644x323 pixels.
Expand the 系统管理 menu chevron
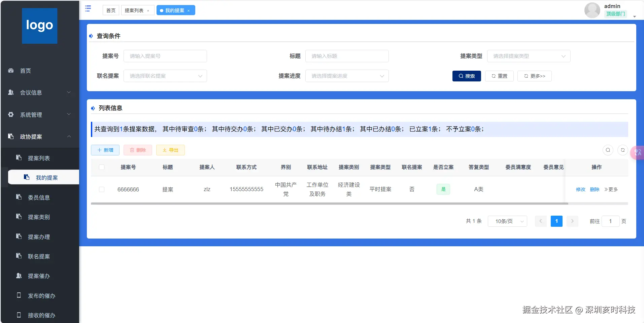click(69, 114)
